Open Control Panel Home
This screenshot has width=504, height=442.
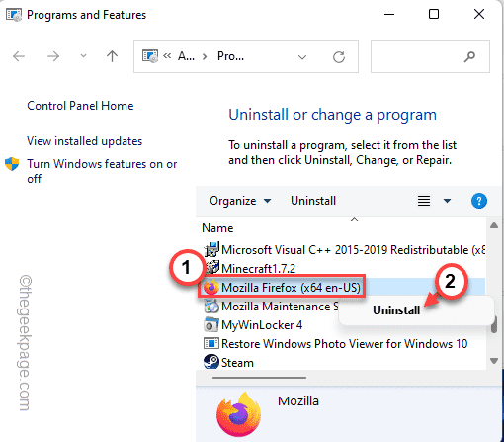(x=80, y=106)
